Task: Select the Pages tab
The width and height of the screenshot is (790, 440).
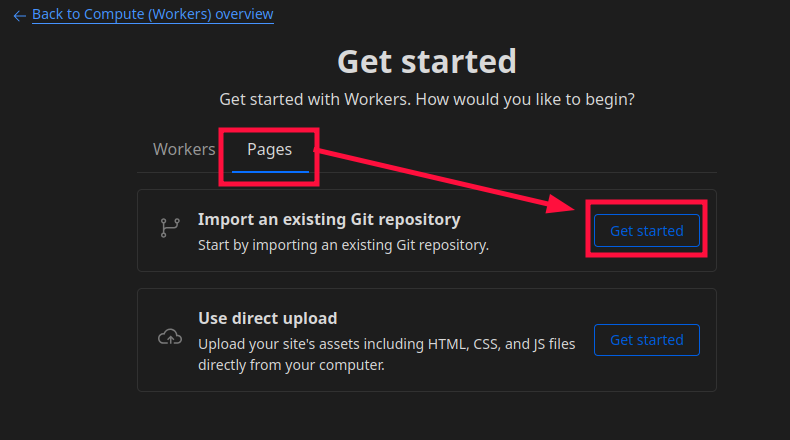Action: pos(269,150)
